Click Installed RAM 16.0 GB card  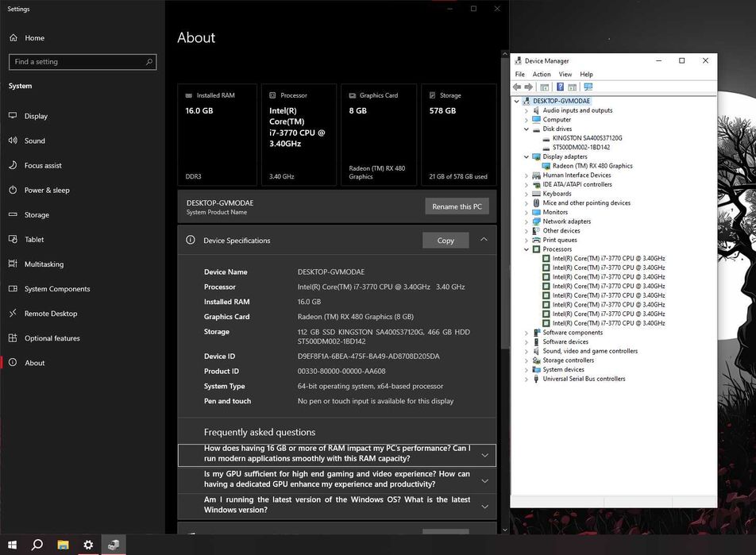[217, 134]
